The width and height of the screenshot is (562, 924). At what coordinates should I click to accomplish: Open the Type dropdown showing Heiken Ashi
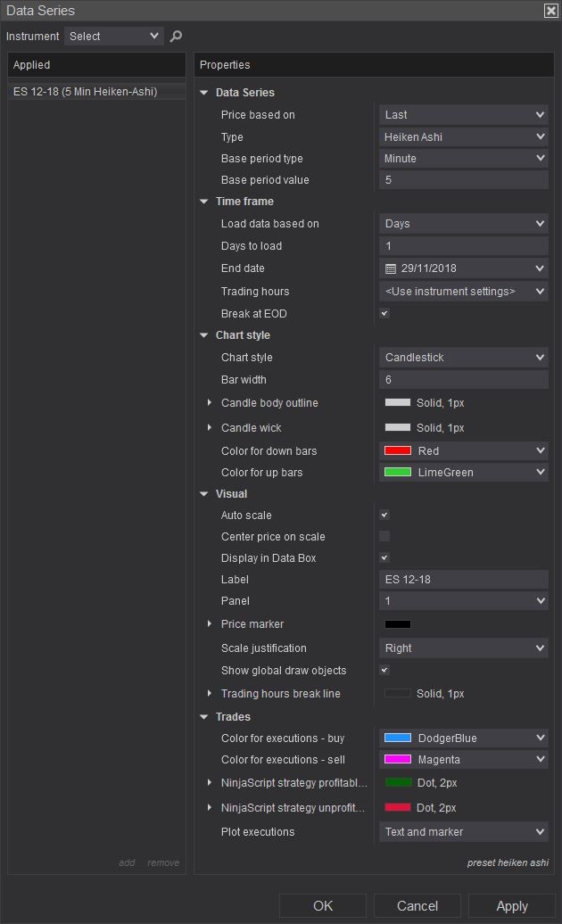(x=463, y=137)
